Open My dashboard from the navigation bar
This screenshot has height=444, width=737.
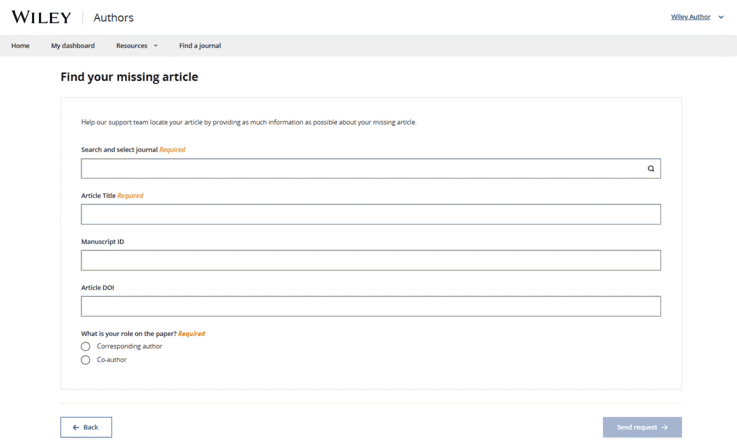[73, 46]
